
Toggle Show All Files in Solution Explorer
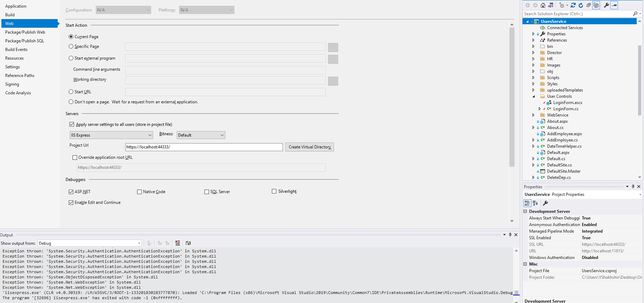pyautogui.click(x=596, y=5)
